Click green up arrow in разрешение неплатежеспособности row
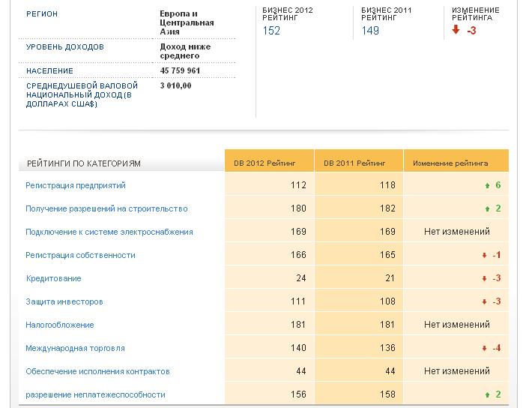Image resolution: width=532 pixels, height=408 pixels. pyautogui.click(x=487, y=395)
